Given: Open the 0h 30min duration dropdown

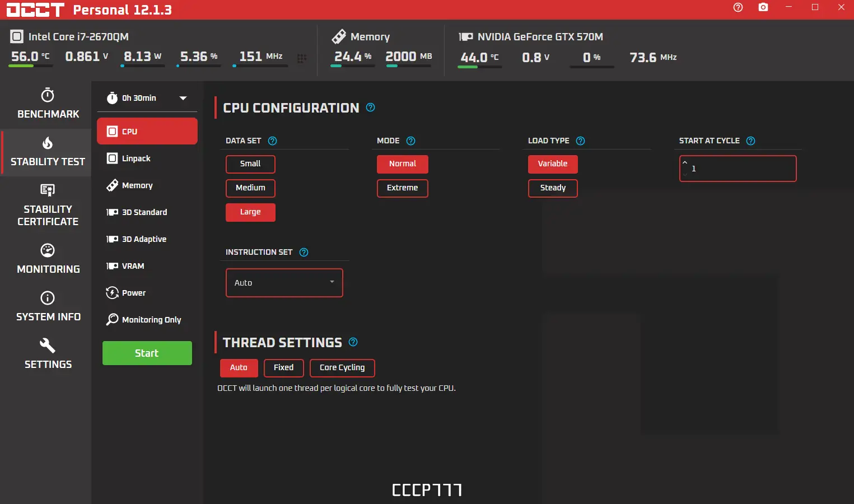Looking at the screenshot, I should (147, 99).
